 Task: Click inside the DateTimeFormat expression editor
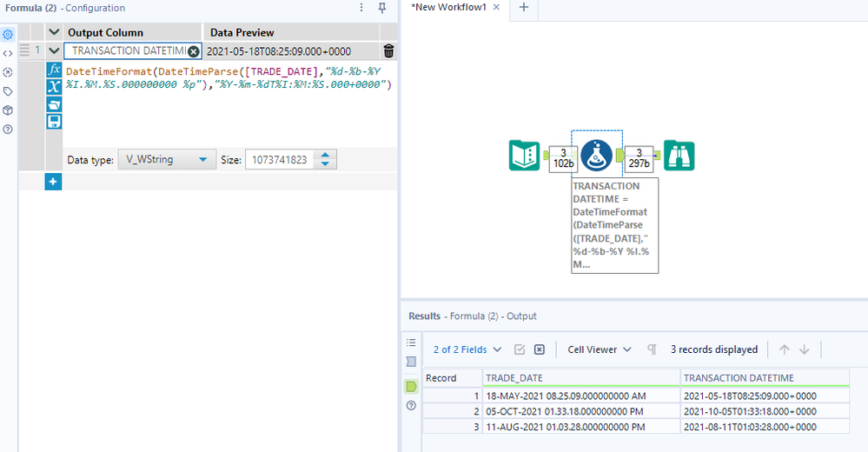pos(229,104)
